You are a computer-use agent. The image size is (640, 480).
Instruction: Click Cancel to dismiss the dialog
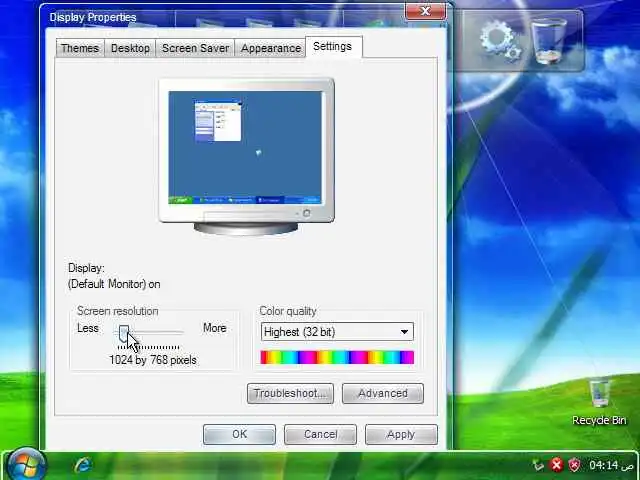[320, 434]
